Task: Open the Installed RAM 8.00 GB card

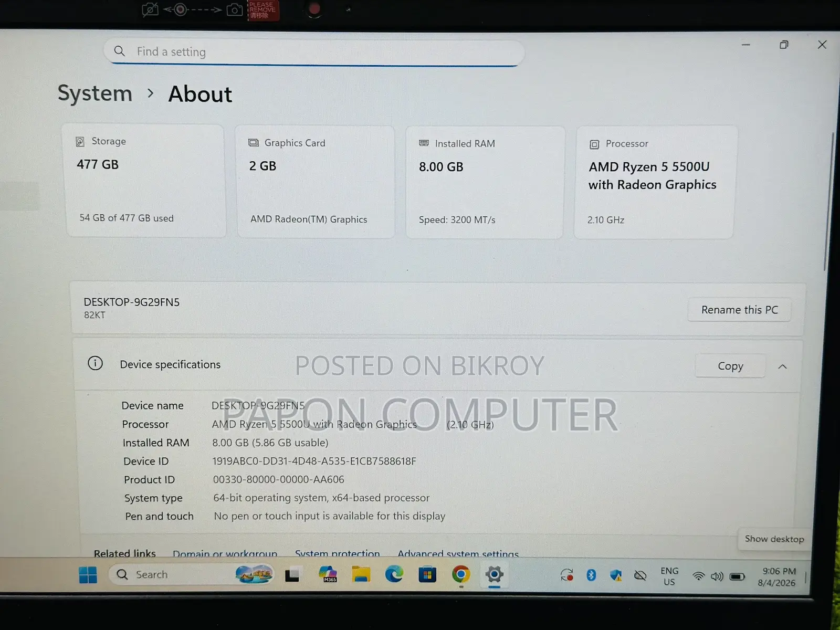Action: coord(485,182)
